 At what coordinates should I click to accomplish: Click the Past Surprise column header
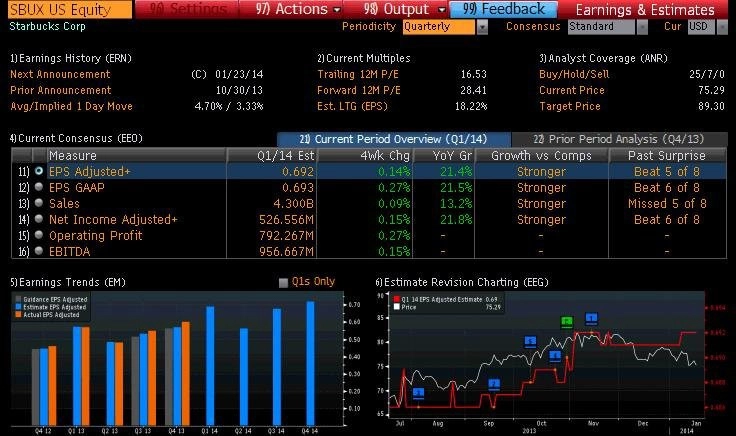(667, 155)
